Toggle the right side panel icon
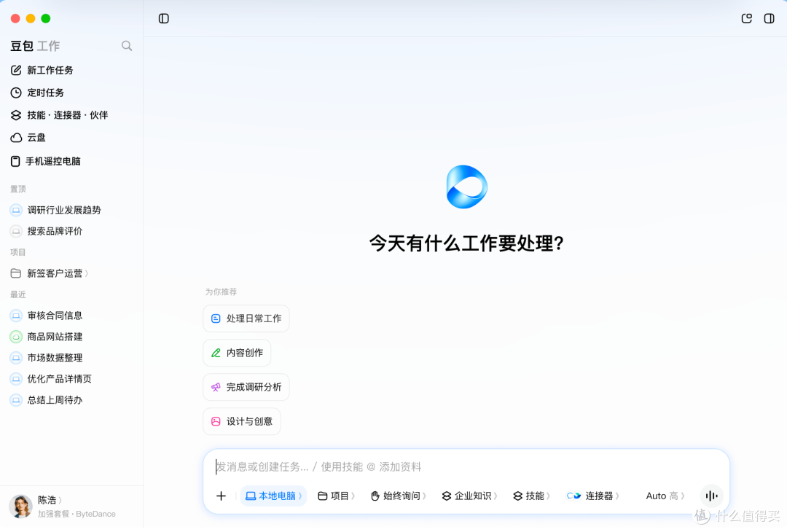Image resolution: width=787 pixels, height=532 pixels. [769, 18]
